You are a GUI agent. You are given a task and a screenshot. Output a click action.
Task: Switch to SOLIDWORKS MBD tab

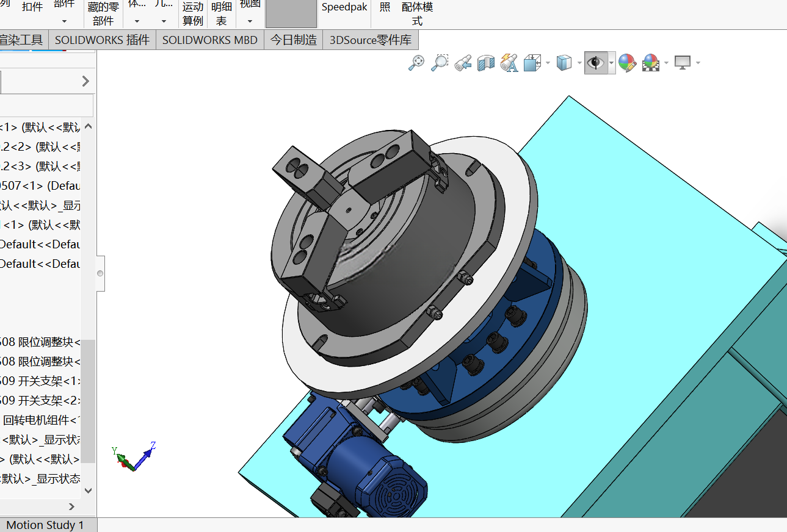(x=210, y=40)
